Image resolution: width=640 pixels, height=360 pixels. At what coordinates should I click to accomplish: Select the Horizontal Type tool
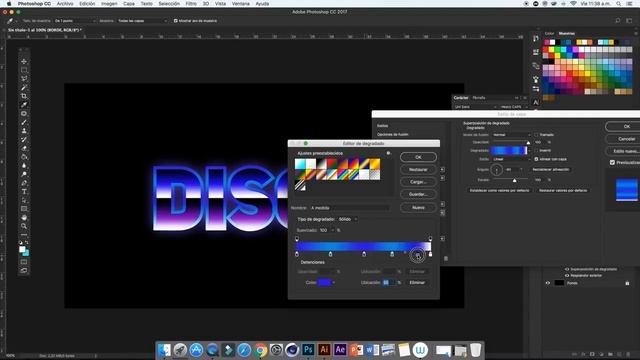pos(24,191)
